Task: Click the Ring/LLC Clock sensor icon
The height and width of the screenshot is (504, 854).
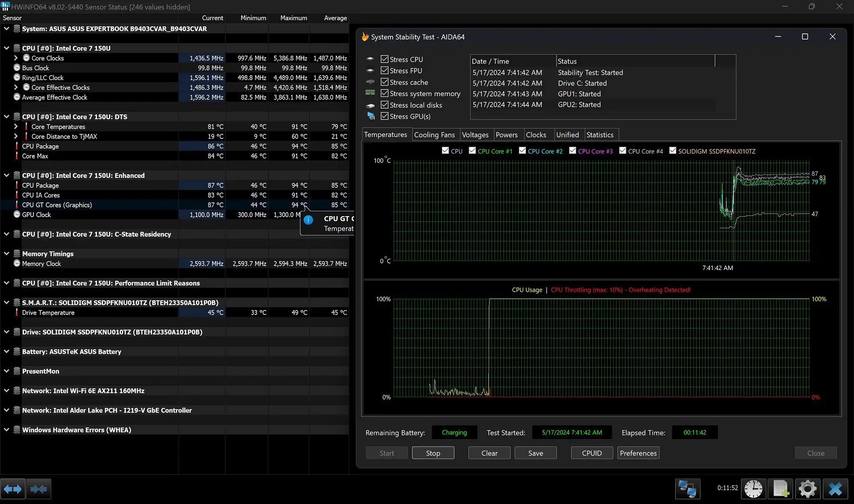Action: 17,77
